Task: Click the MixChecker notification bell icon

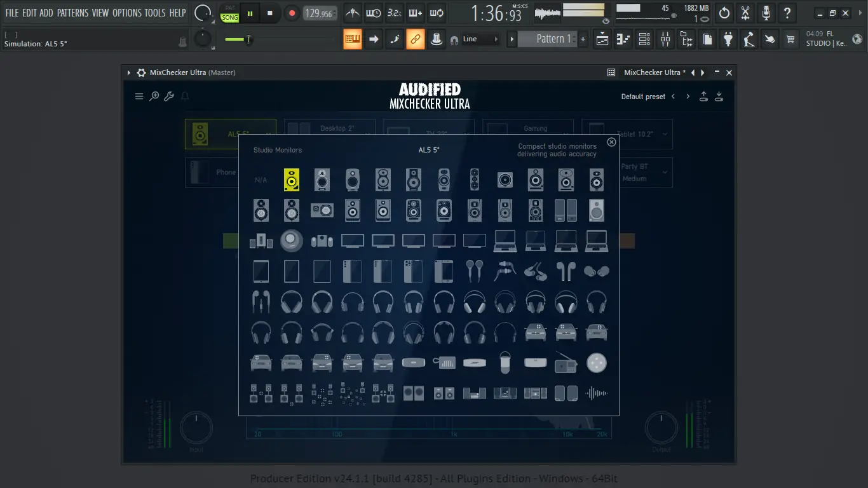Action: tap(186, 97)
